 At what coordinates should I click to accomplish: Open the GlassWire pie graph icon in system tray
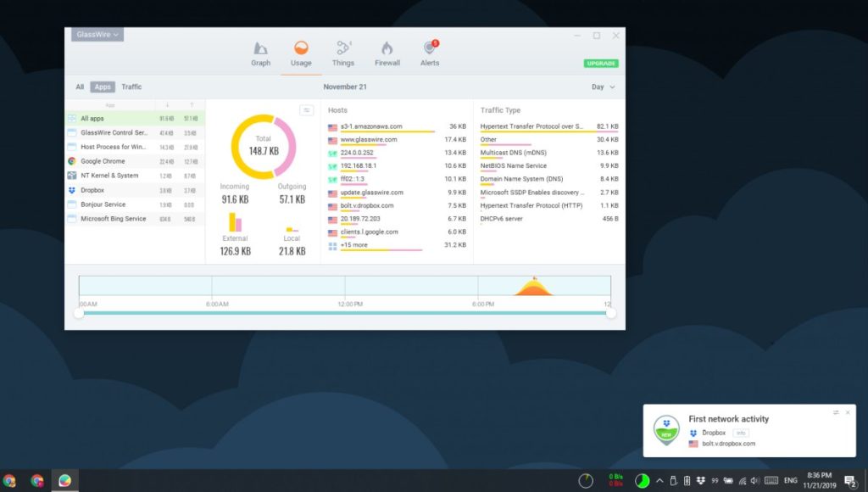tap(642, 479)
